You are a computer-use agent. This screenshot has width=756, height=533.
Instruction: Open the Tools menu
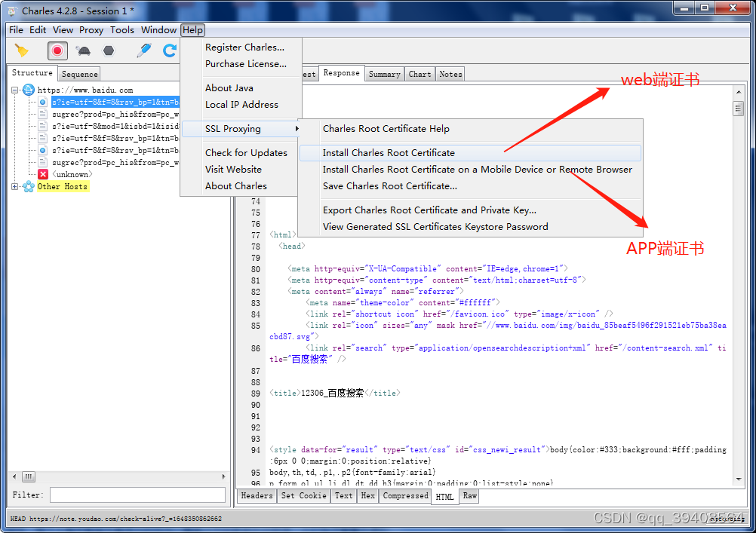(x=122, y=30)
